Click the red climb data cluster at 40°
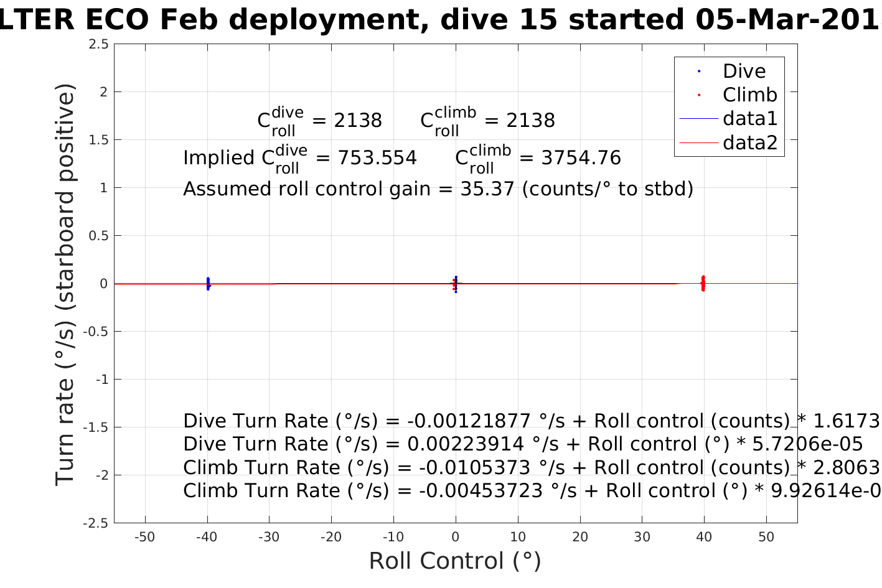The image size is (882, 588). (x=703, y=284)
